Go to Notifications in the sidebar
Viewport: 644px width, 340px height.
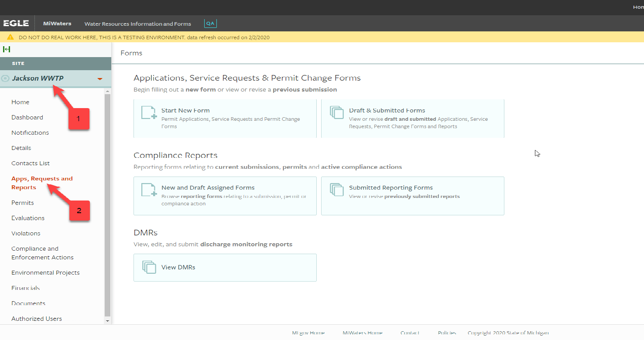[30, 133]
